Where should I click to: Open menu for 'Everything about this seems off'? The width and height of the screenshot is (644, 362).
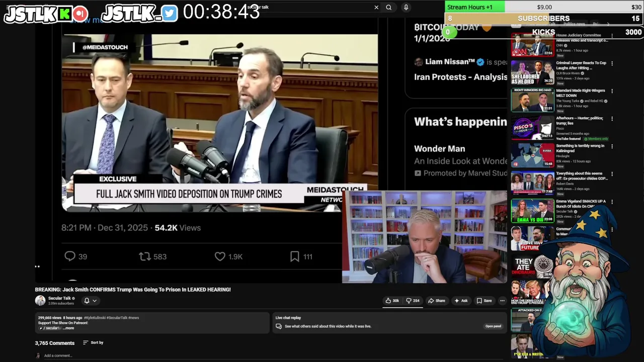612,174
